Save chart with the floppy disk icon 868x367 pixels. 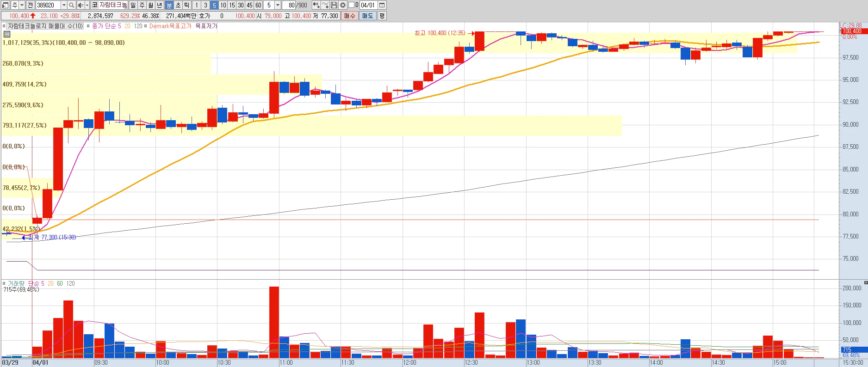pyautogui.click(x=334, y=5)
